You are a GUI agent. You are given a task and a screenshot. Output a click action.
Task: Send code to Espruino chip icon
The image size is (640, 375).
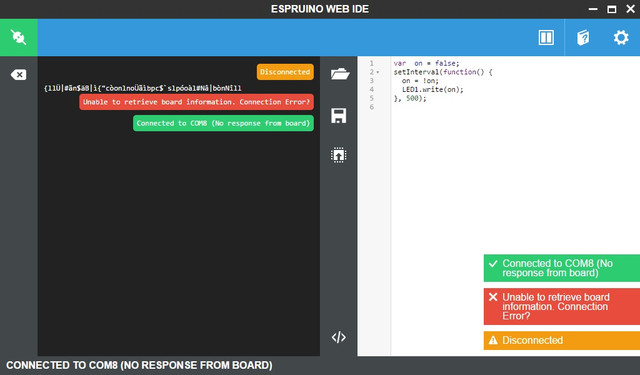click(x=339, y=155)
